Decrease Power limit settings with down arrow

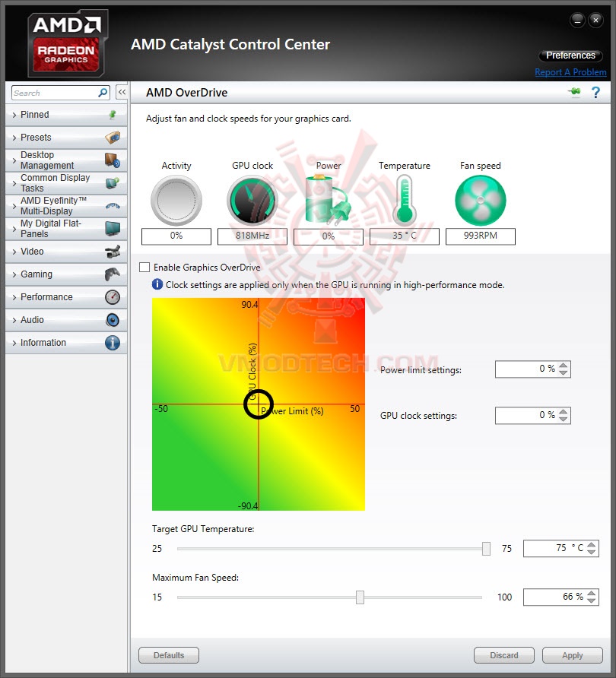coord(564,372)
